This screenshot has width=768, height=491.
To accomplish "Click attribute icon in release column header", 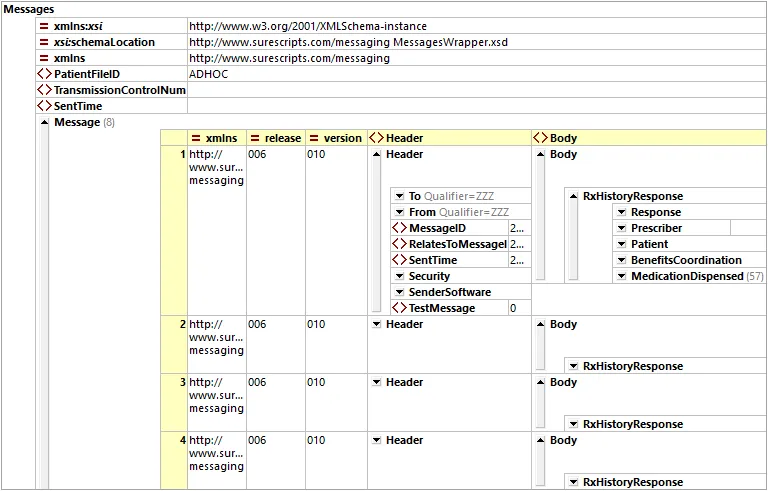I will coord(255,138).
